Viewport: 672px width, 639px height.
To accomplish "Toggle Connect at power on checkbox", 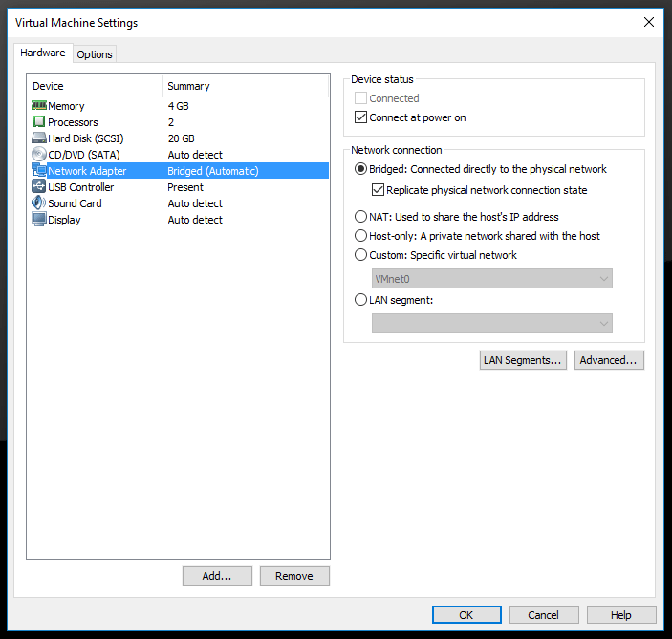I will click(360, 117).
